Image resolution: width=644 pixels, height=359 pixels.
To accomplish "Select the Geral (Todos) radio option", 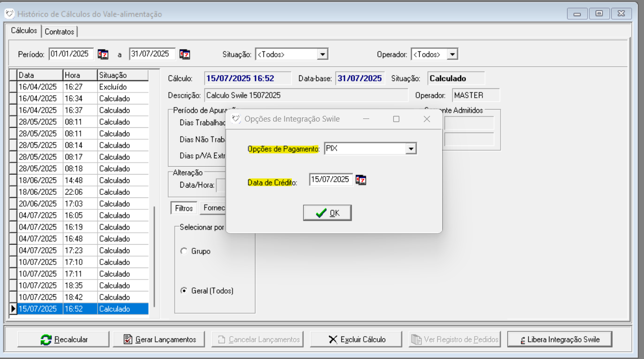I will click(183, 291).
